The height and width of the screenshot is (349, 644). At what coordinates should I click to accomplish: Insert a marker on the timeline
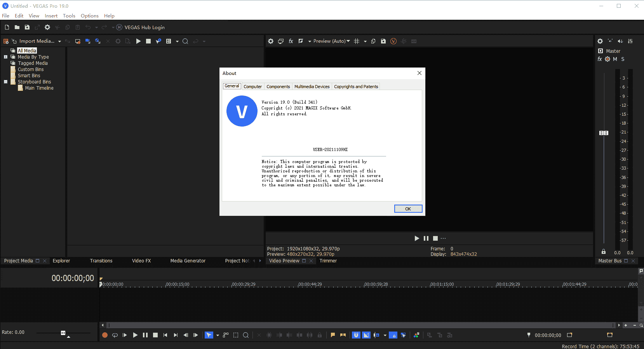(x=333, y=335)
